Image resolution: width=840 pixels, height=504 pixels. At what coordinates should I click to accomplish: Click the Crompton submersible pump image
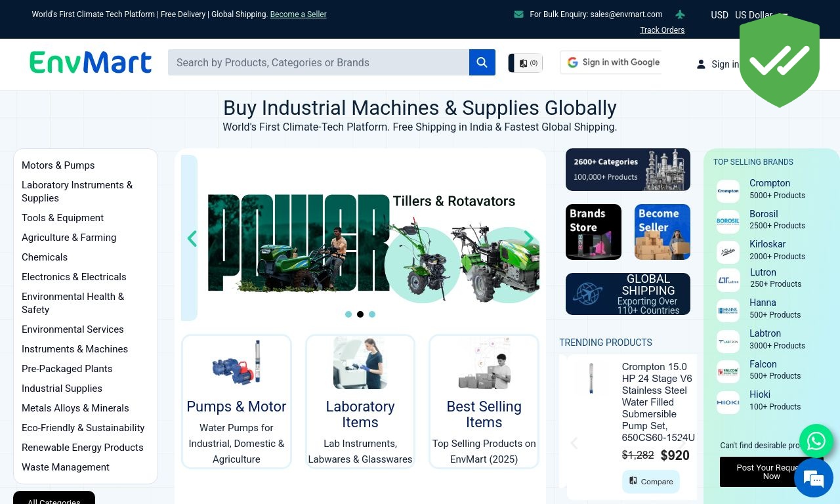[591, 378]
